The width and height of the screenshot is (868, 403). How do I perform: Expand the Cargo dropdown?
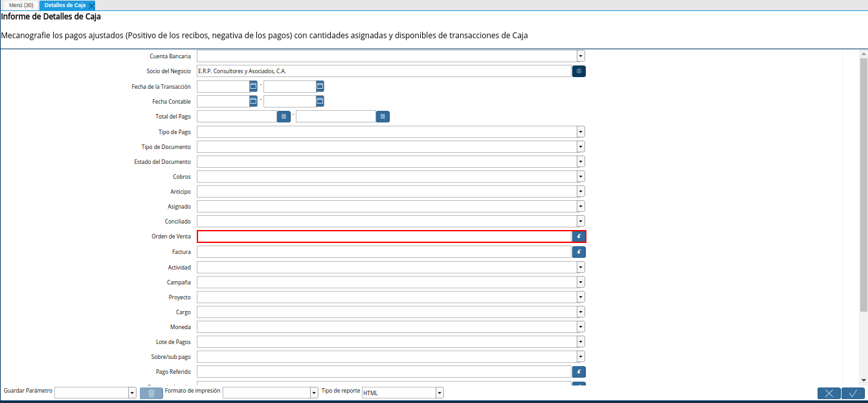coord(581,312)
